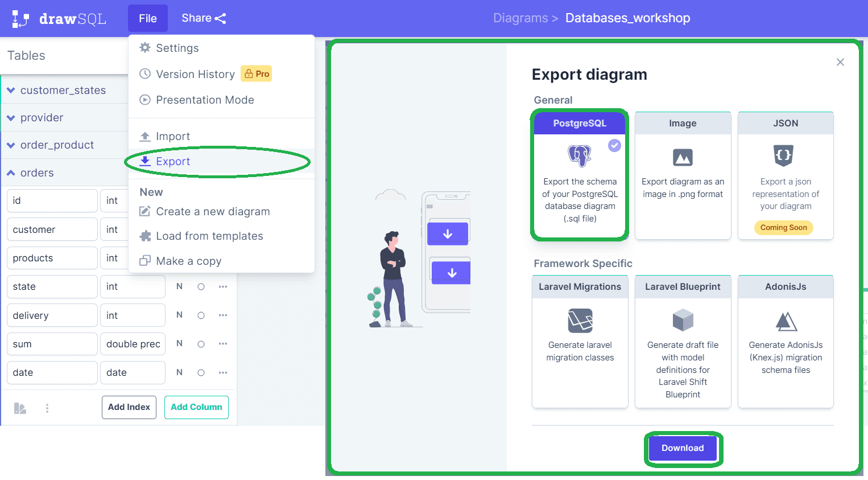The height and width of the screenshot is (480, 868).
Task: Expand the customer_states table
Action: tap(11, 90)
